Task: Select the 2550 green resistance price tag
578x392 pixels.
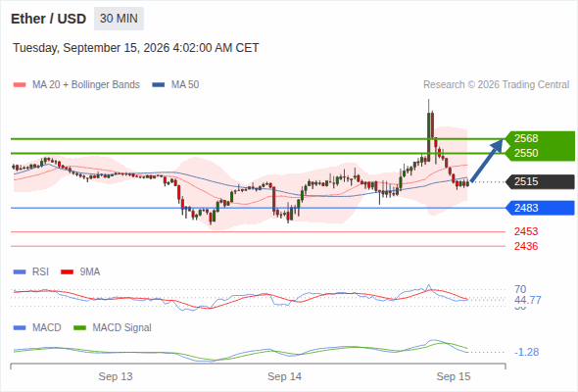Action: click(540, 153)
